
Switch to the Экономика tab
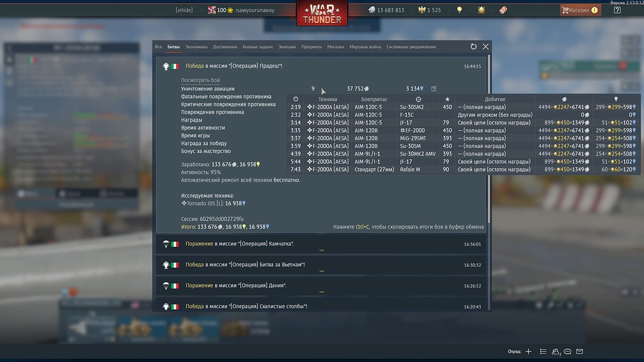pyautogui.click(x=196, y=47)
